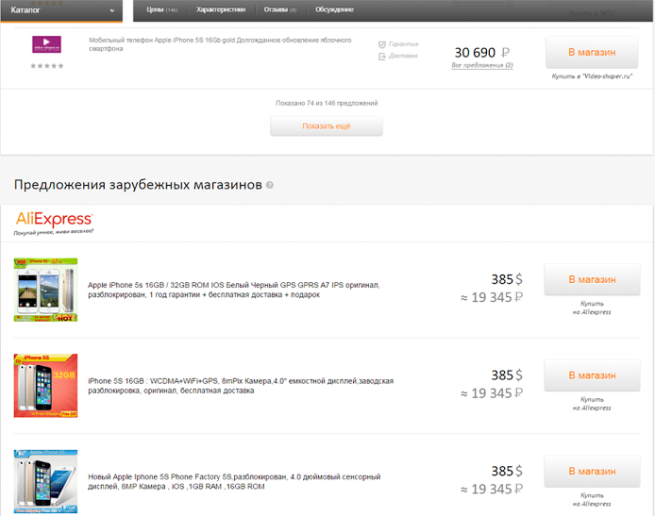Image resolution: width=655 pixels, height=516 pixels.
Task: Open thumbnail of iPhone 5s 16GB / 32GB ROM offer
Action: (46, 290)
